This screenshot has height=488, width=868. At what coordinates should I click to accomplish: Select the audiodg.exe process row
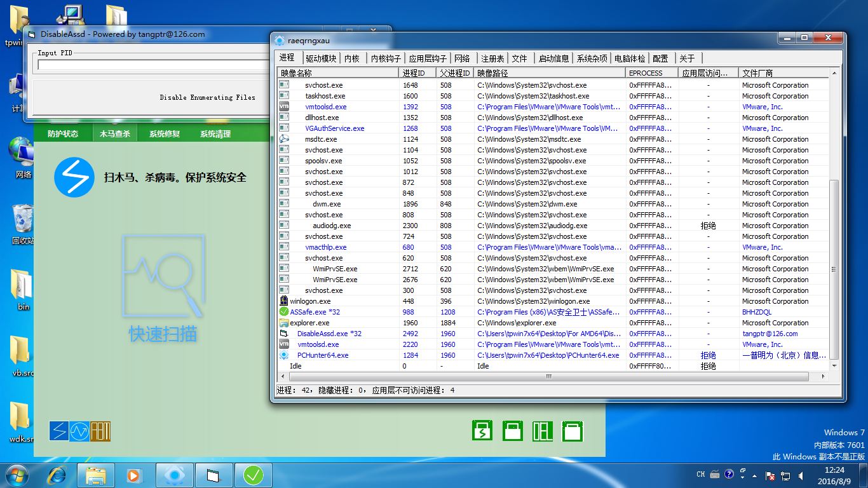(554, 226)
